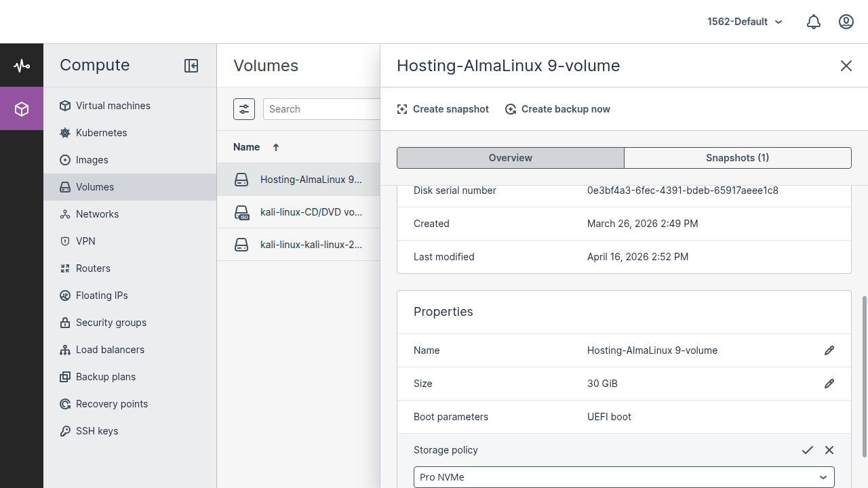
Task: Close the volume details panel
Action: [846, 66]
